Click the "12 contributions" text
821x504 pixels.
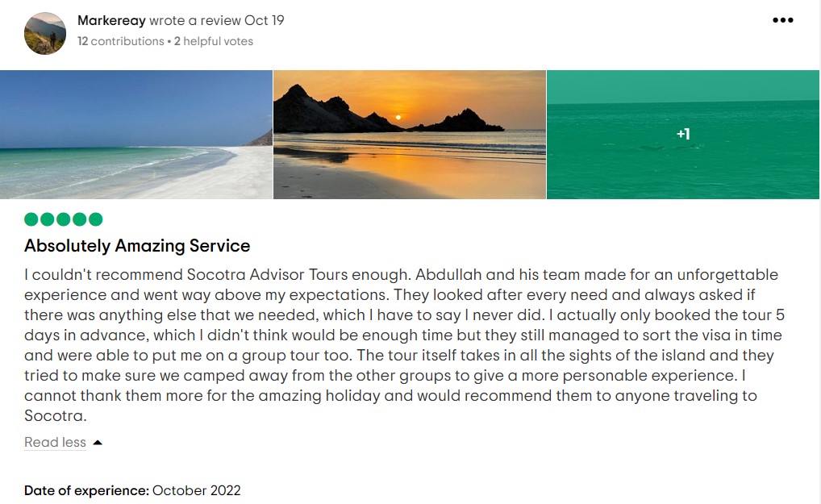[x=120, y=41]
